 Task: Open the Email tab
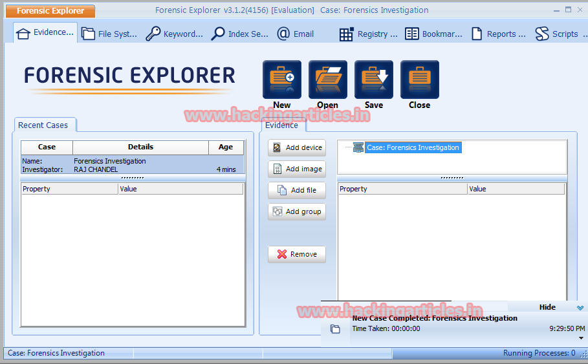[x=295, y=34]
